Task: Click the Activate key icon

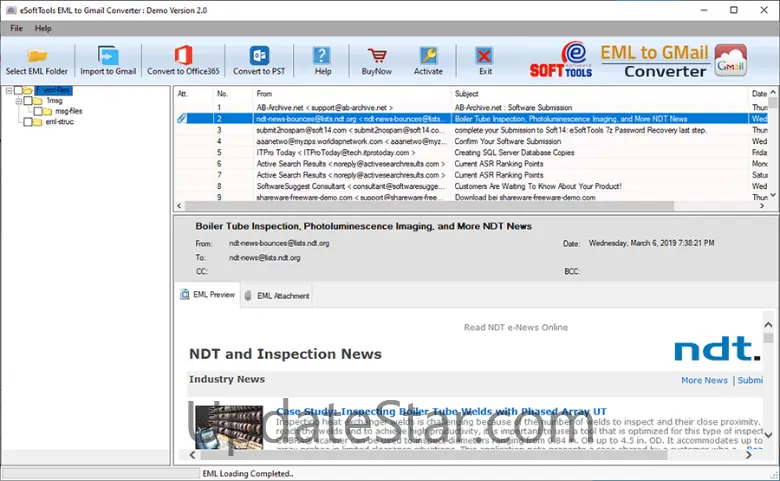Action: (x=428, y=55)
